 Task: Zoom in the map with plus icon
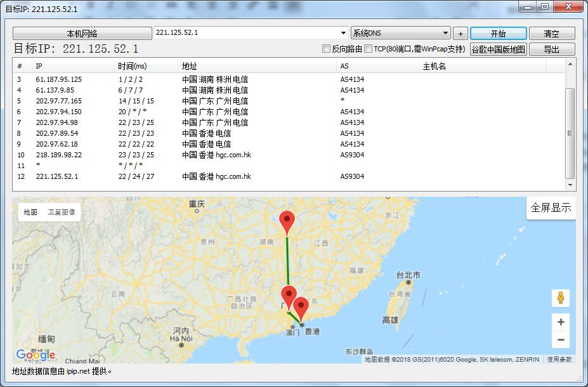coord(560,322)
